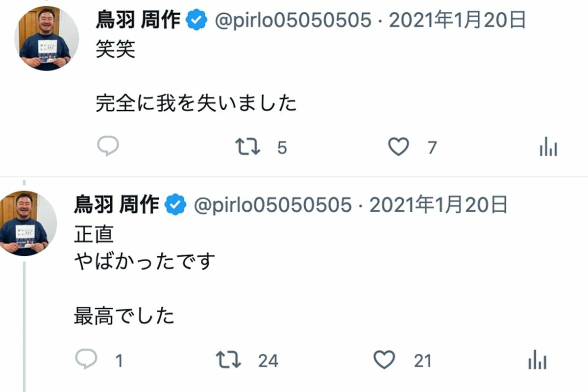
Task: Like the second tweet with 21 likes
Action: [x=384, y=360]
